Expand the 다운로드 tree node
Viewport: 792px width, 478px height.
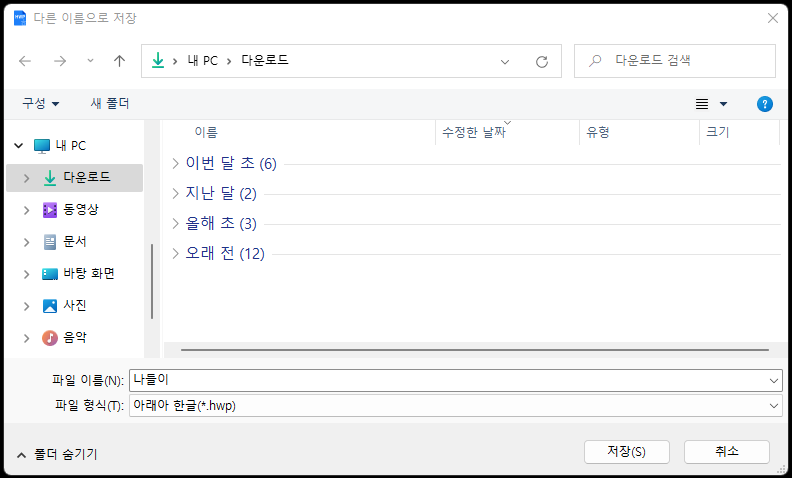[27, 178]
